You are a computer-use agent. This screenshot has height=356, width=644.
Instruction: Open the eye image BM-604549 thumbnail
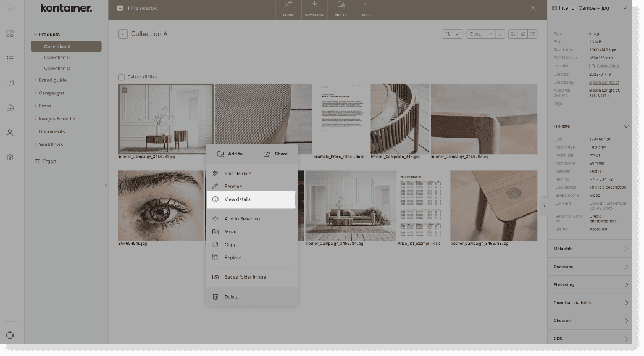click(161, 205)
